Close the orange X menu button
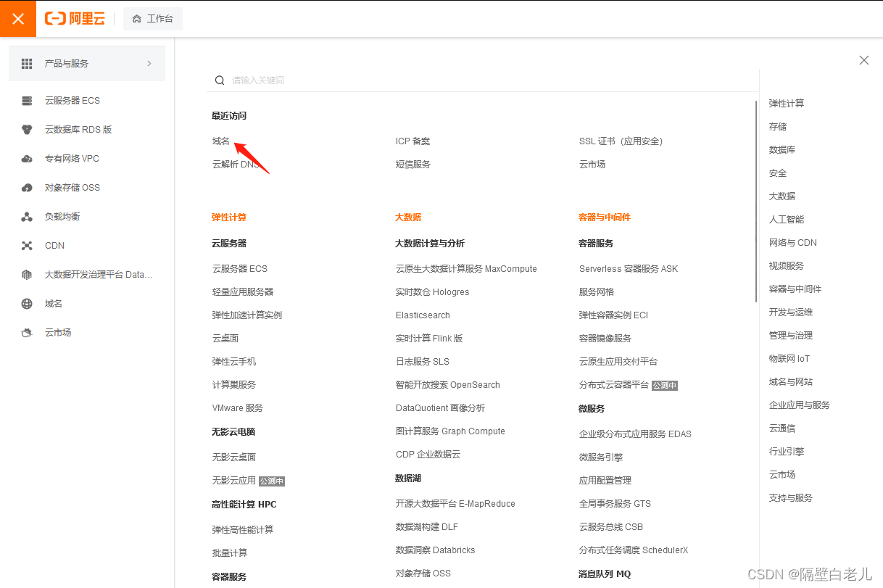The height and width of the screenshot is (588, 883). tap(18, 19)
